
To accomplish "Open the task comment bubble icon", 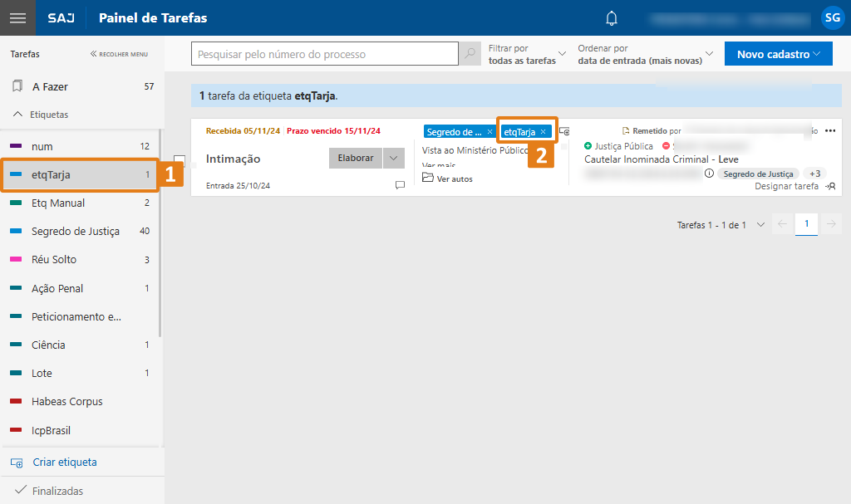I will click(400, 185).
